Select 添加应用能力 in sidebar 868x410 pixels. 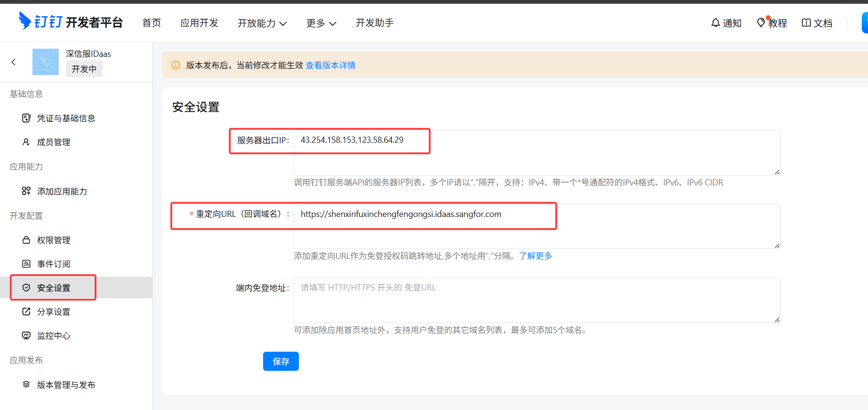click(x=62, y=191)
